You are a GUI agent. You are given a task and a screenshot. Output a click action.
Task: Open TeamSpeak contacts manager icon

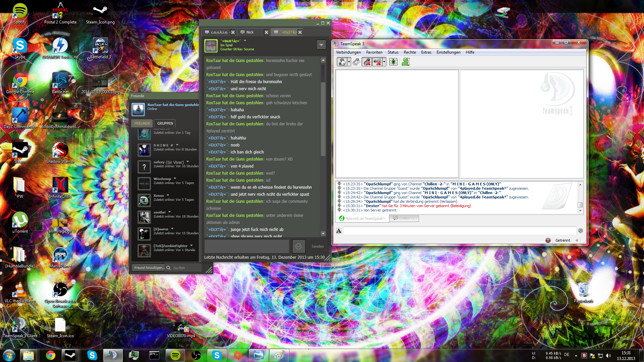406,62
